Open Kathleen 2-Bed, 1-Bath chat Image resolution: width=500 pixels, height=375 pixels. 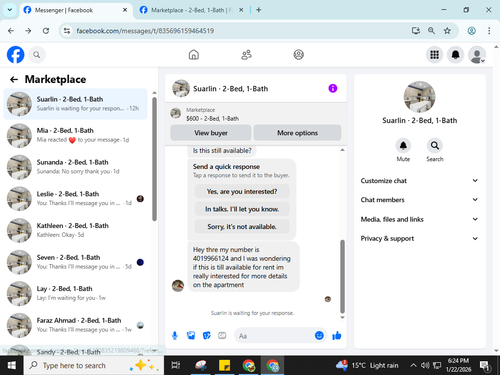pyautogui.click(x=75, y=230)
